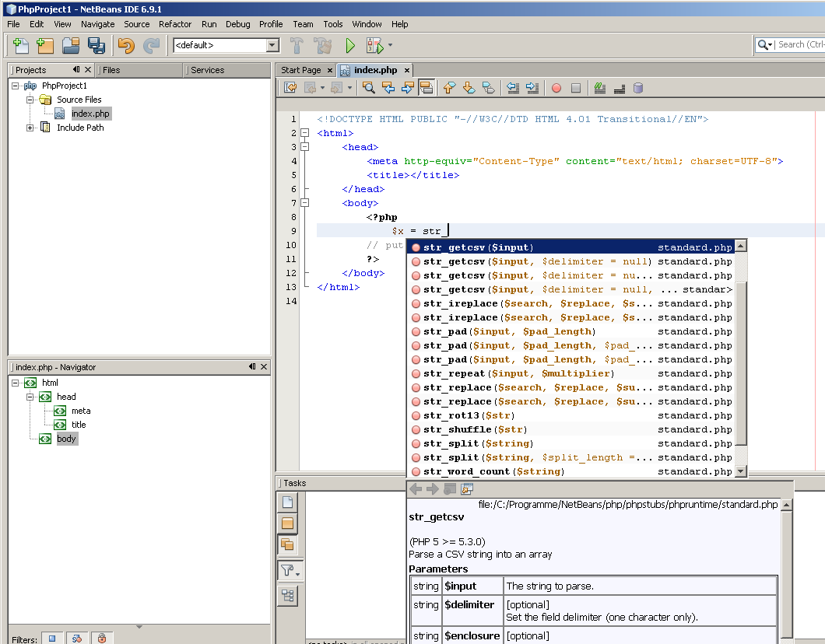
Task: Stop macro recording square button
Action: (x=576, y=89)
